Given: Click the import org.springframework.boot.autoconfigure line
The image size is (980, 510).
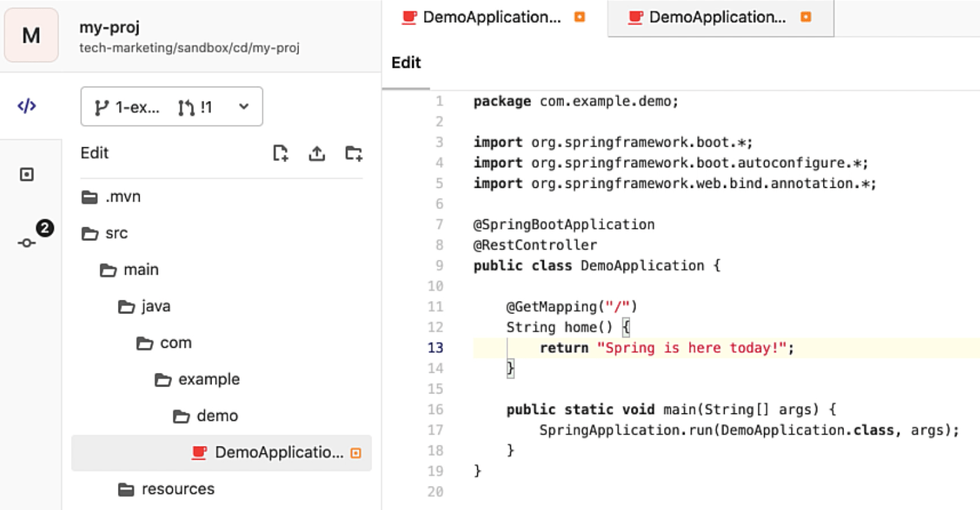Looking at the screenshot, I should [x=671, y=163].
